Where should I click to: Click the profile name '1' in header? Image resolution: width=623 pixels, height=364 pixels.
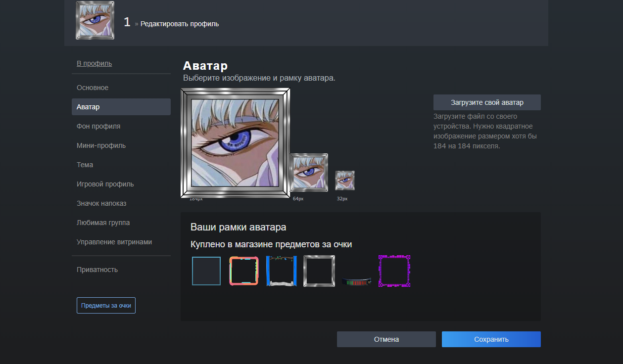click(127, 22)
